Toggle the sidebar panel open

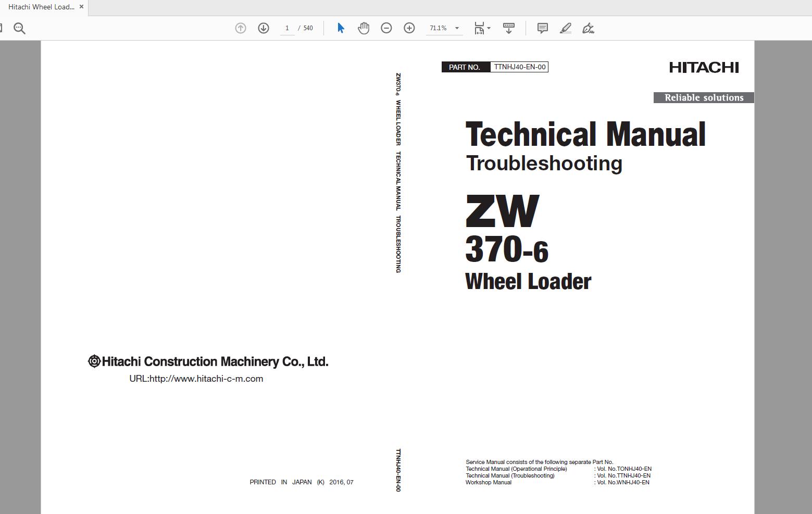(2, 27)
